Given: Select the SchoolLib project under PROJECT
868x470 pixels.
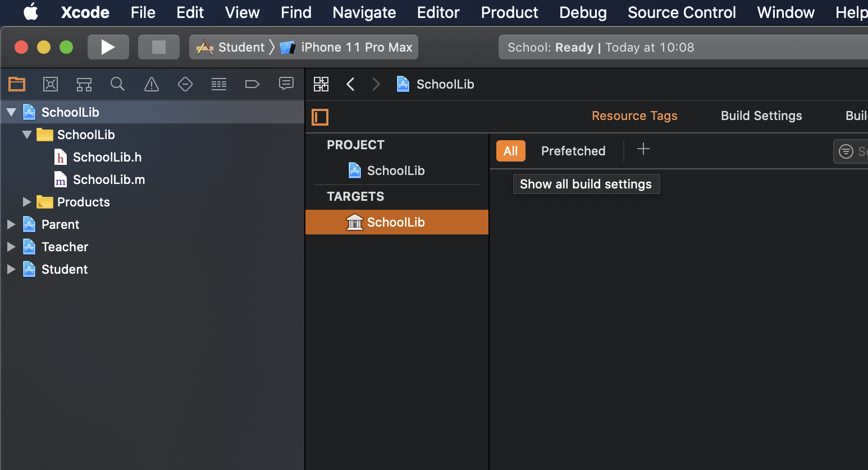Looking at the screenshot, I should click(x=397, y=171).
